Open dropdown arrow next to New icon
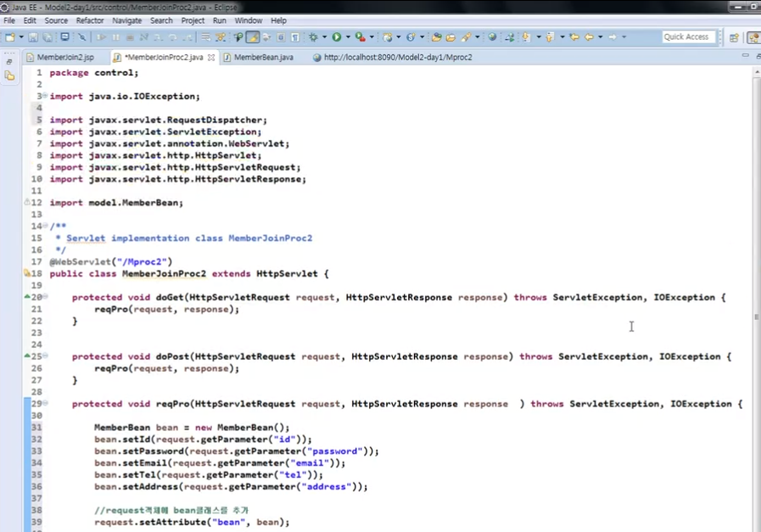Image resolution: width=761 pixels, height=532 pixels. pos(21,36)
